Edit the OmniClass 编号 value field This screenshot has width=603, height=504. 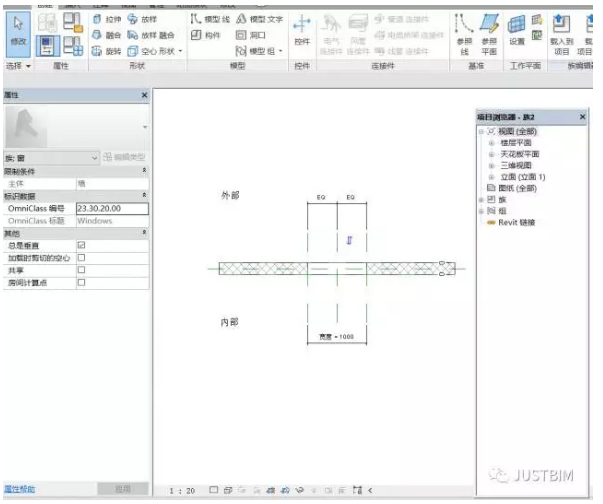tap(112, 208)
